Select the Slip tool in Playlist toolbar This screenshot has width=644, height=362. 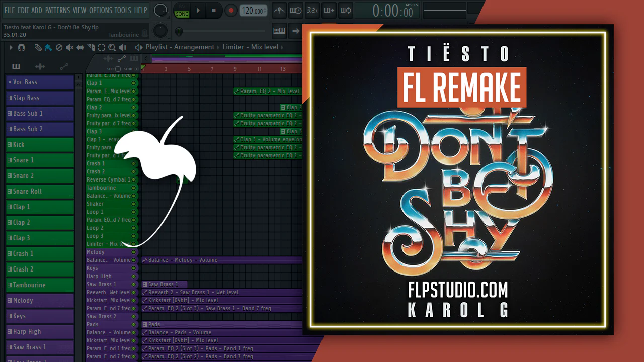point(80,47)
